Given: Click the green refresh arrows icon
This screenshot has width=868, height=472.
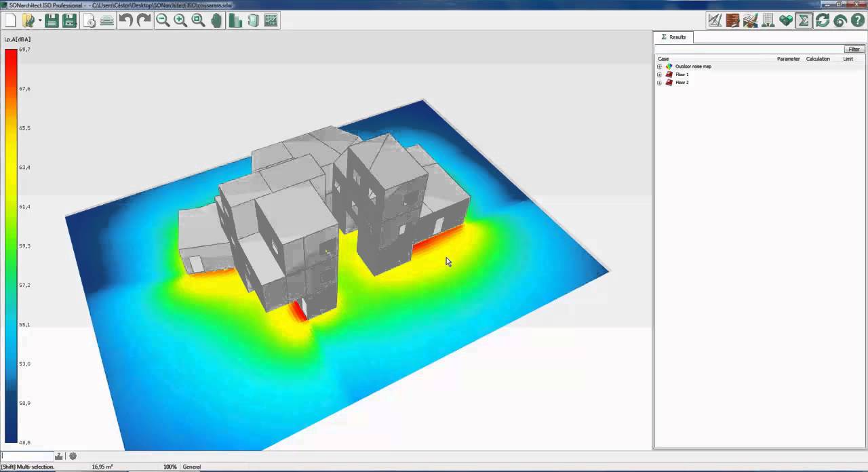Looking at the screenshot, I should tap(823, 20).
